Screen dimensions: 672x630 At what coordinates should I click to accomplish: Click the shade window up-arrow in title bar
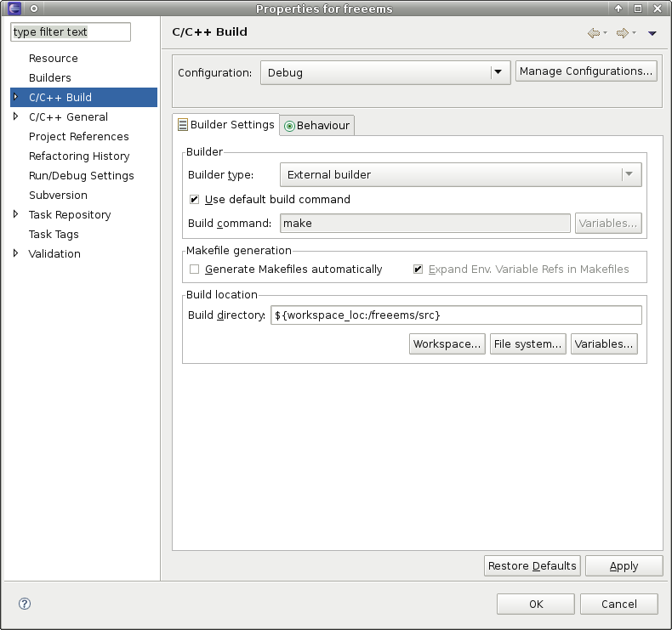tap(618, 9)
